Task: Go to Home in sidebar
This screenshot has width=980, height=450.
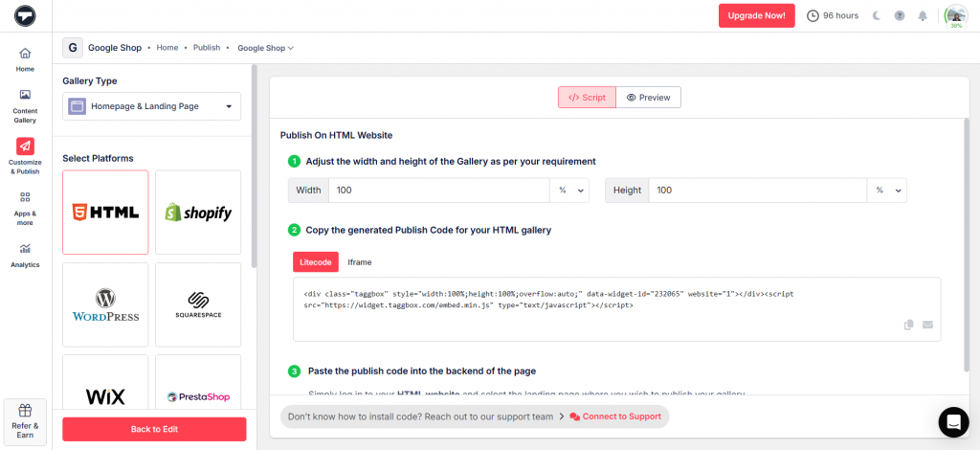Action: tap(25, 59)
